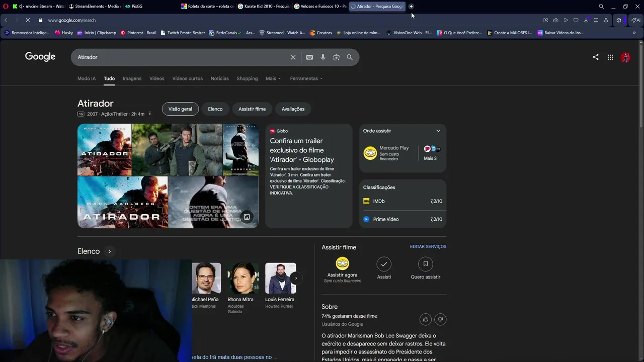Viewport: 644px width, 362px height.
Task: Clear the Google search box
Action: [x=293, y=57]
